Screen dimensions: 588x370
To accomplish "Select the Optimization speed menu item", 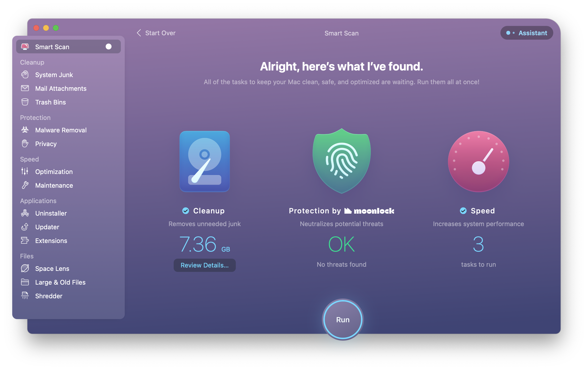I will tap(54, 171).
